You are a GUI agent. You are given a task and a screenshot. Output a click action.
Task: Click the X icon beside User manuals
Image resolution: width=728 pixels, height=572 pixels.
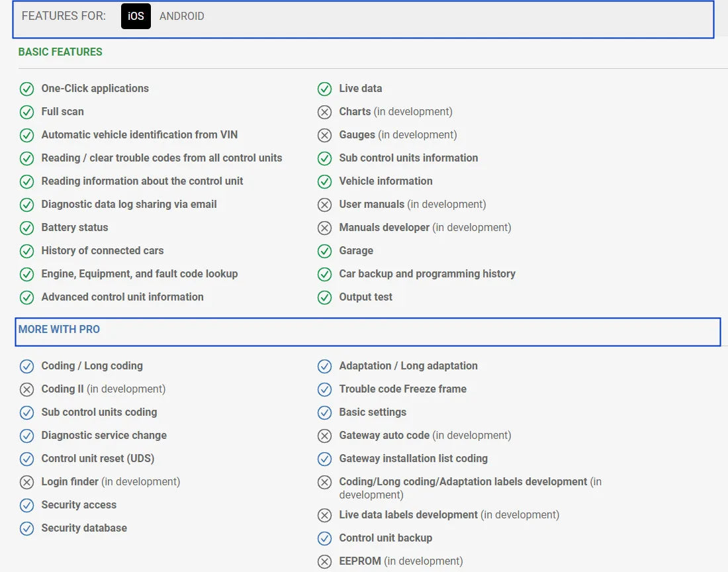(324, 205)
